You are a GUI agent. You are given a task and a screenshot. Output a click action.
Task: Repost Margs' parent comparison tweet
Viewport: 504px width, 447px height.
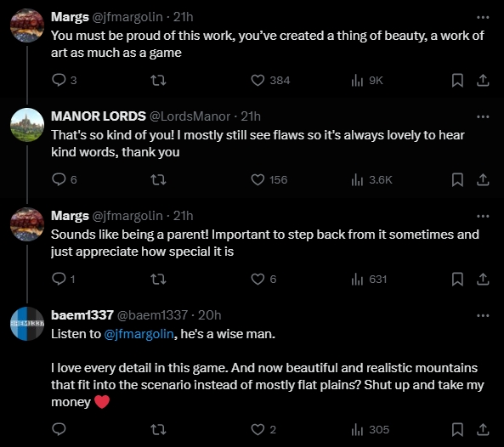[158, 279]
